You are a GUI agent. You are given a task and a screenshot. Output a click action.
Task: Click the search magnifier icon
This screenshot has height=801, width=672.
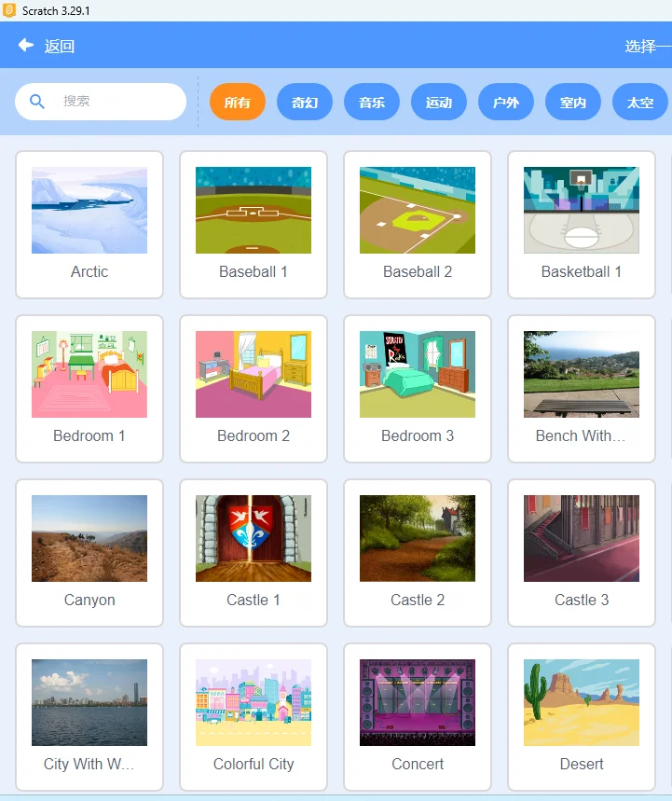pos(36,101)
